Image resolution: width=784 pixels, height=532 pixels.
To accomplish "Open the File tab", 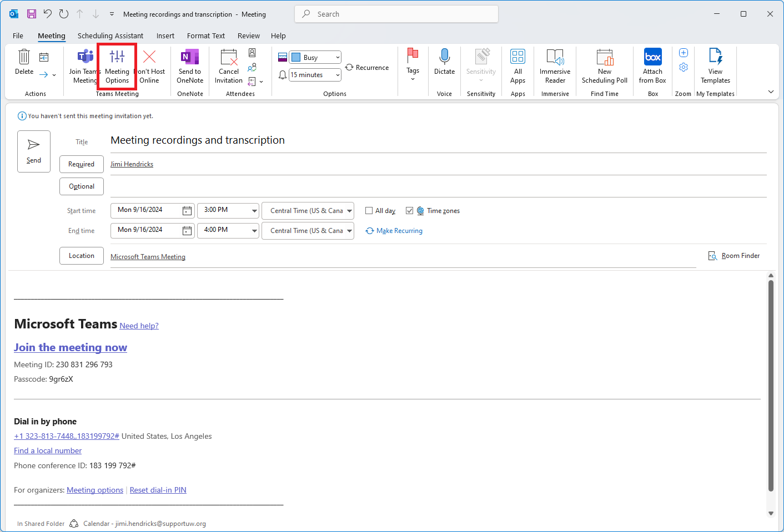I will pyautogui.click(x=18, y=36).
